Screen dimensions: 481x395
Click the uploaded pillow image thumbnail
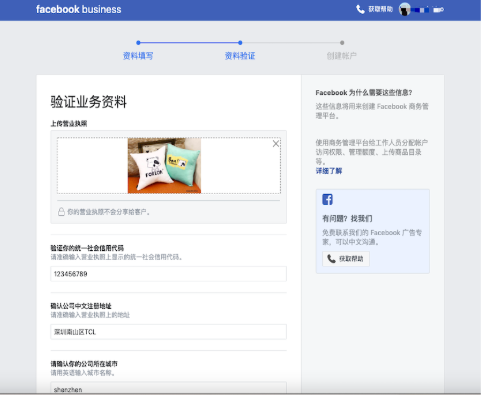click(164, 165)
